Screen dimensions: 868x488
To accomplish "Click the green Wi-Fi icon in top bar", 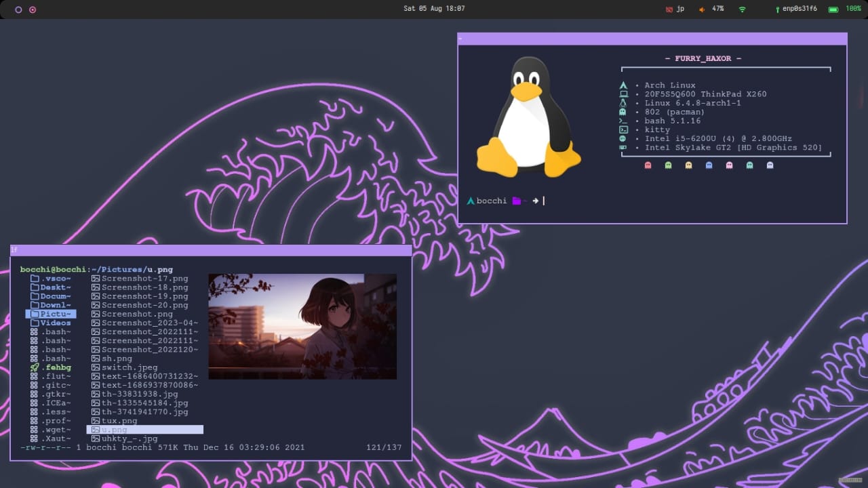I will (743, 9).
